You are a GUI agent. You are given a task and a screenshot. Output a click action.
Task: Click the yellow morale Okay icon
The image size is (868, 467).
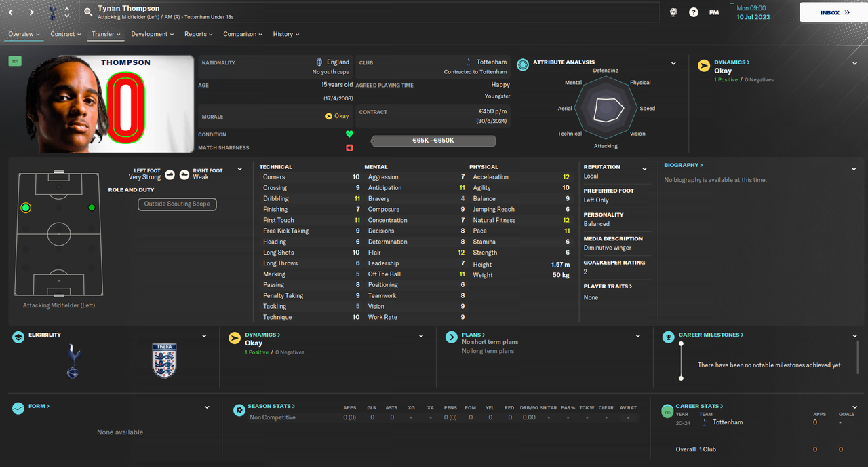coord(329,116)
